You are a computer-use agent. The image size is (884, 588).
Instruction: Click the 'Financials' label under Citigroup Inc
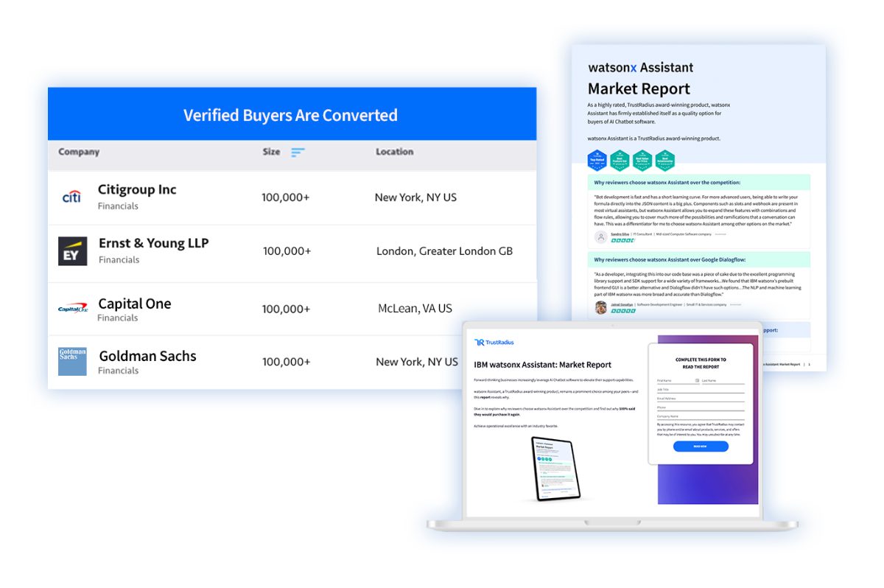point(118,206)
